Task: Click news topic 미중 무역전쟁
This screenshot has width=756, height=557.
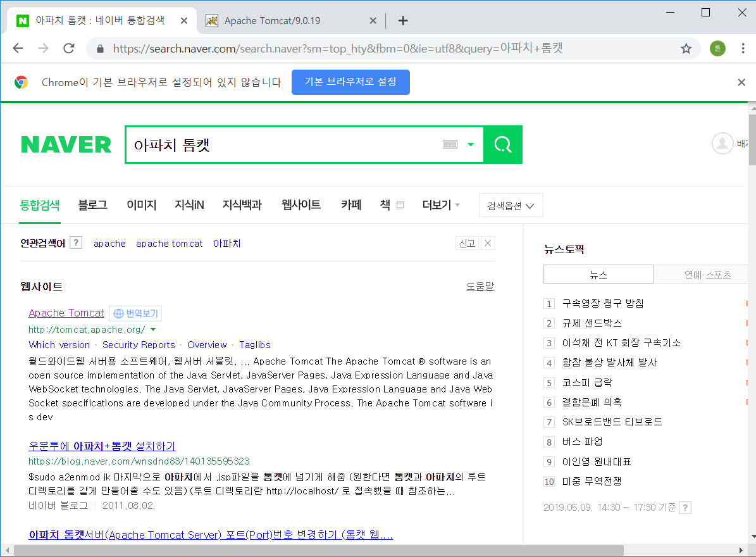Action: (592, 481)
